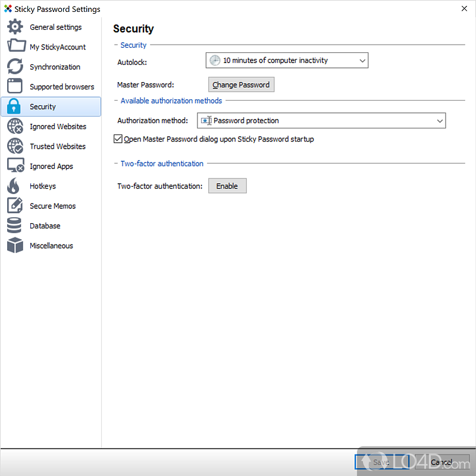
Task: Click the Secure Memos notepad icon
Action: pyautogui.click(x=15, y=205)
